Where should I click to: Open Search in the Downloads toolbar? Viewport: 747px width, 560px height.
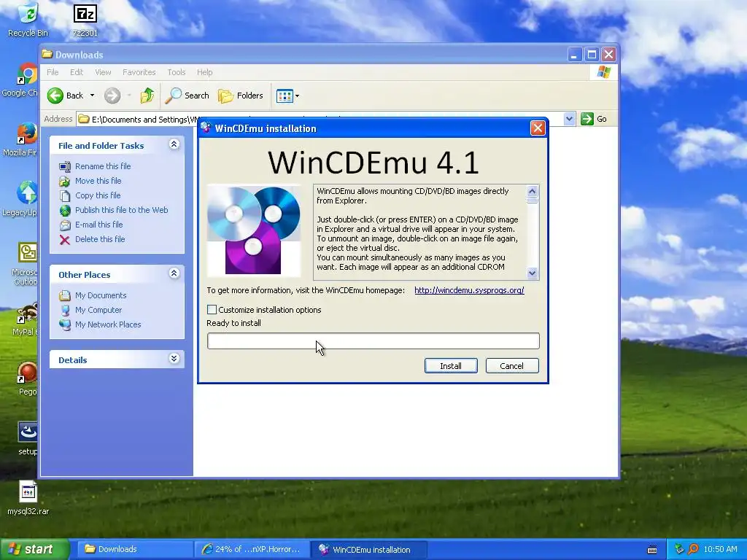pyautogui.click(x=187, y=96)
